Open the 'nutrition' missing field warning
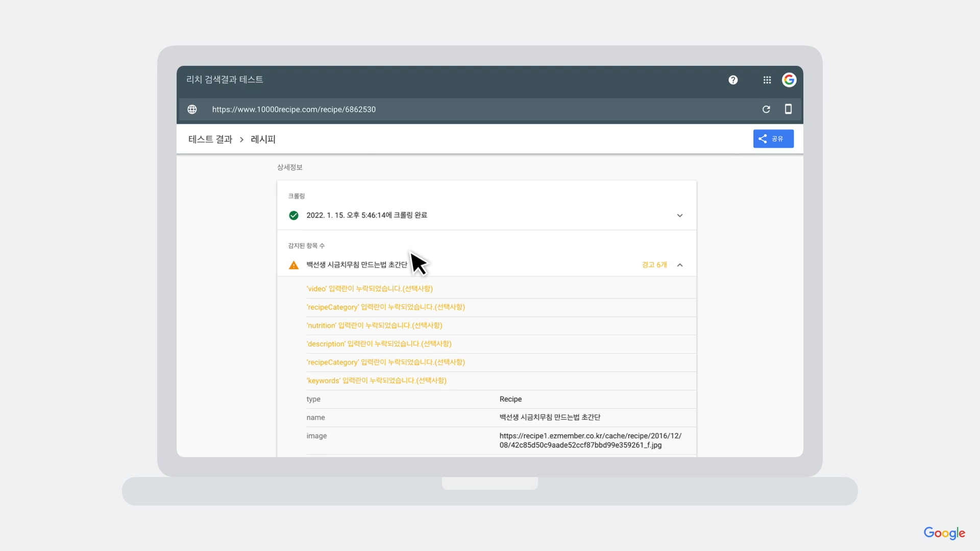 (374, 325)
